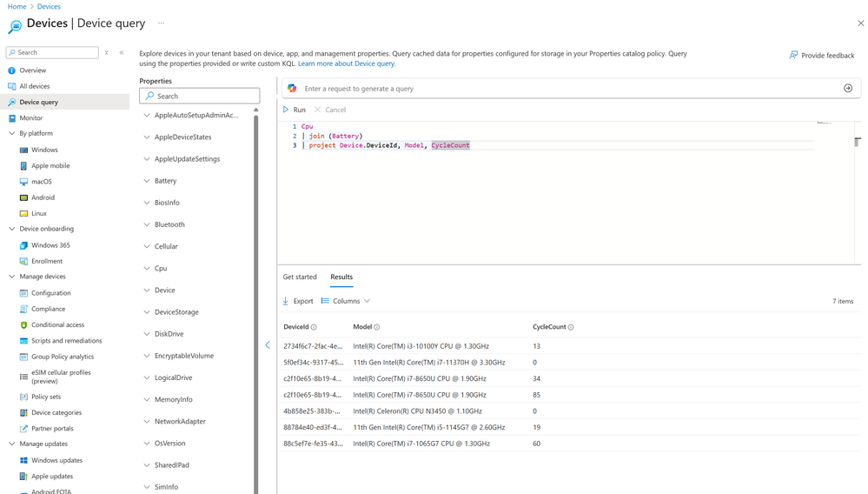Collapse the Manage devices section

click(11, 277)
